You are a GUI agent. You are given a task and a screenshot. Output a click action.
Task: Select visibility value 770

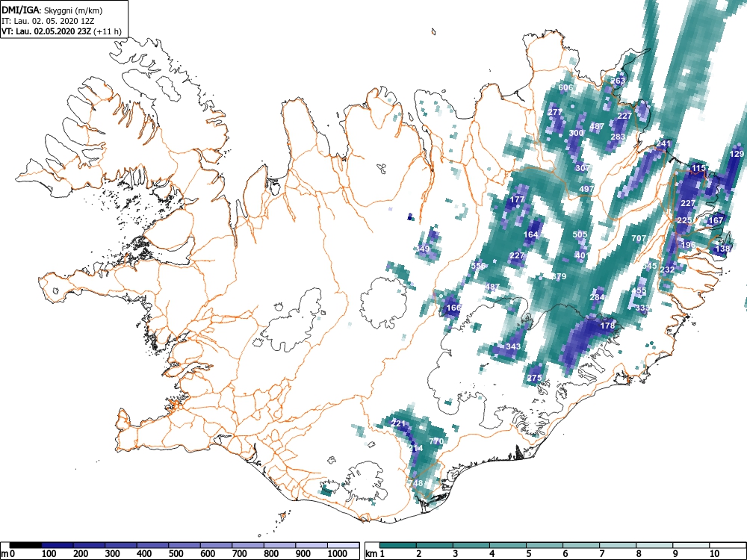(x=436, y=441)
